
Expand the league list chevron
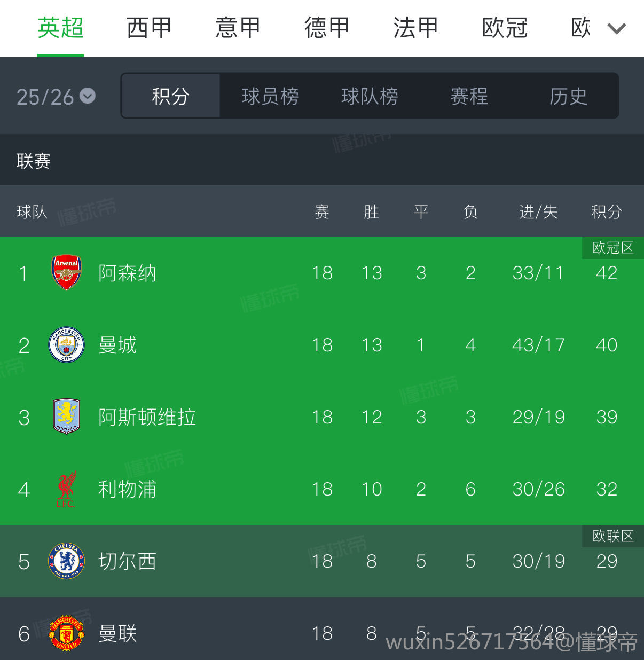616,28
